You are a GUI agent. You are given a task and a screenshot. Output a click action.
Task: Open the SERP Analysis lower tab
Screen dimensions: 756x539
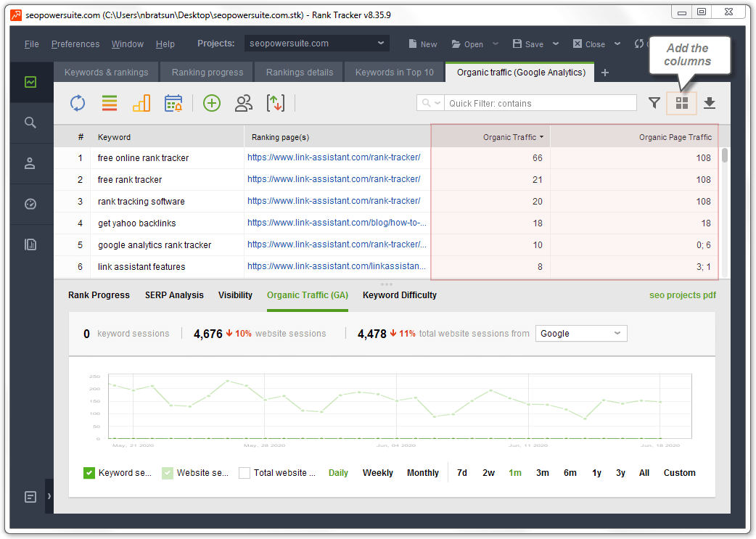click(174, 295)
